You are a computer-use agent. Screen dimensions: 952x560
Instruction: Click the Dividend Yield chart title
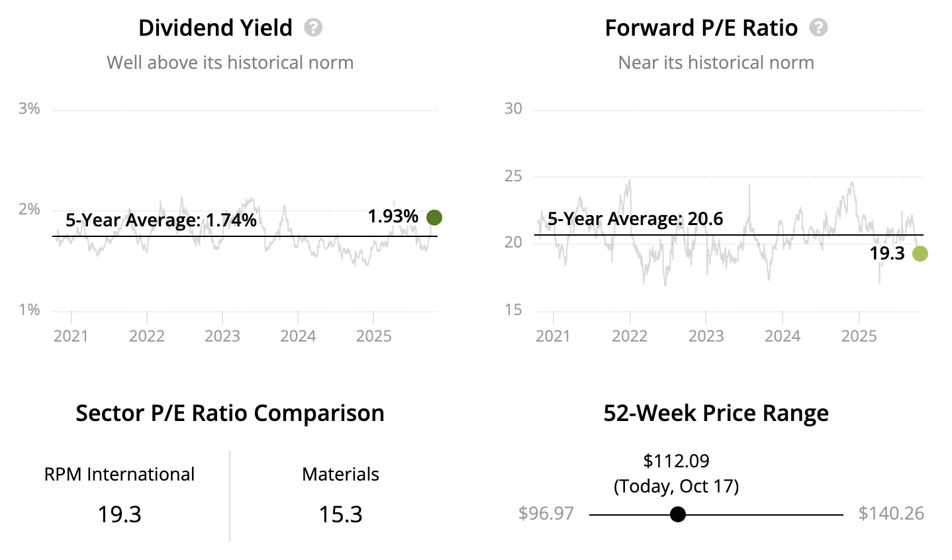[x=215, y=28]
